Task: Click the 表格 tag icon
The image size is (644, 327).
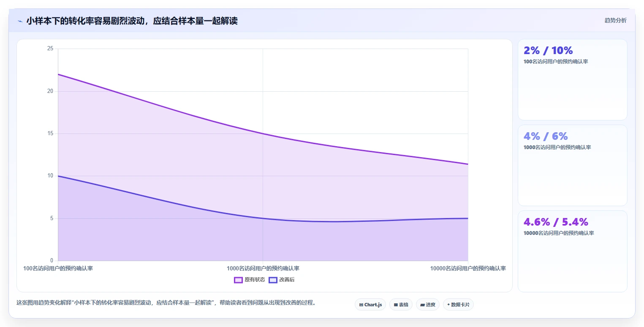Action: [396, 305]
